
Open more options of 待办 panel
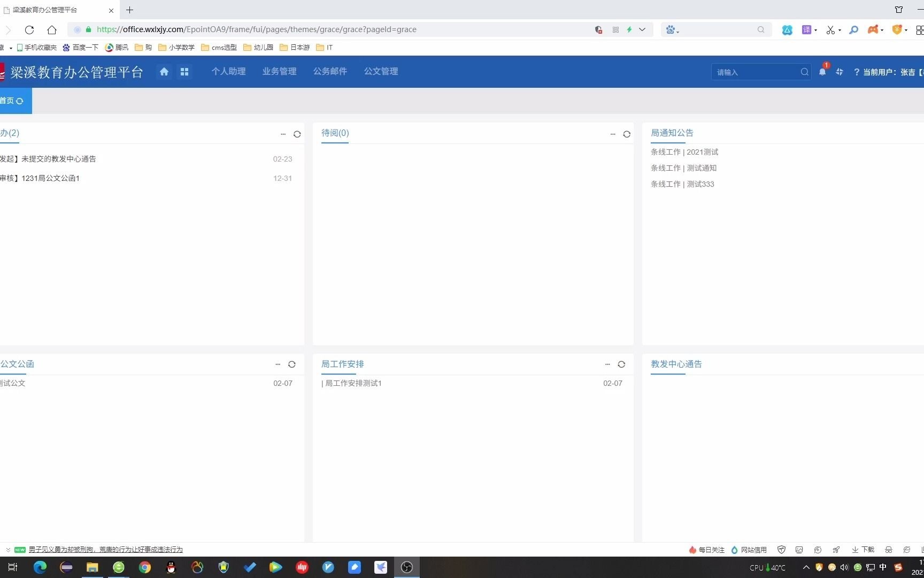283,134
